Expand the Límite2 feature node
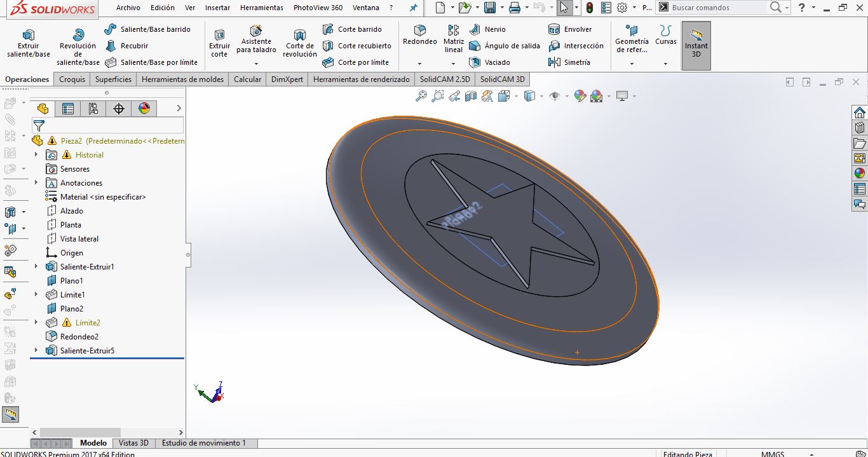Image resolution: width=868 pixels, height=457 pixels. click(36, 323)
